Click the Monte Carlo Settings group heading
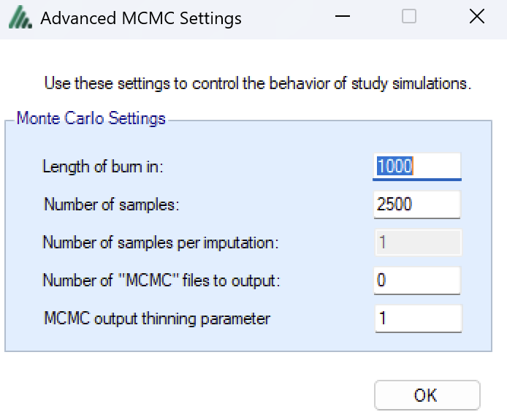Screen dimensions: 507x420 point(91,118)
